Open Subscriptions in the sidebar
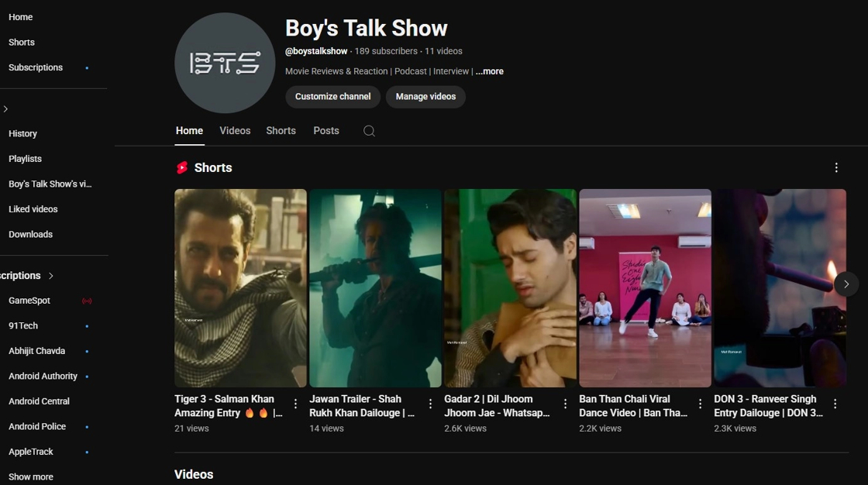The width and height of the screenshot is (868, 485). coord(36,67)
